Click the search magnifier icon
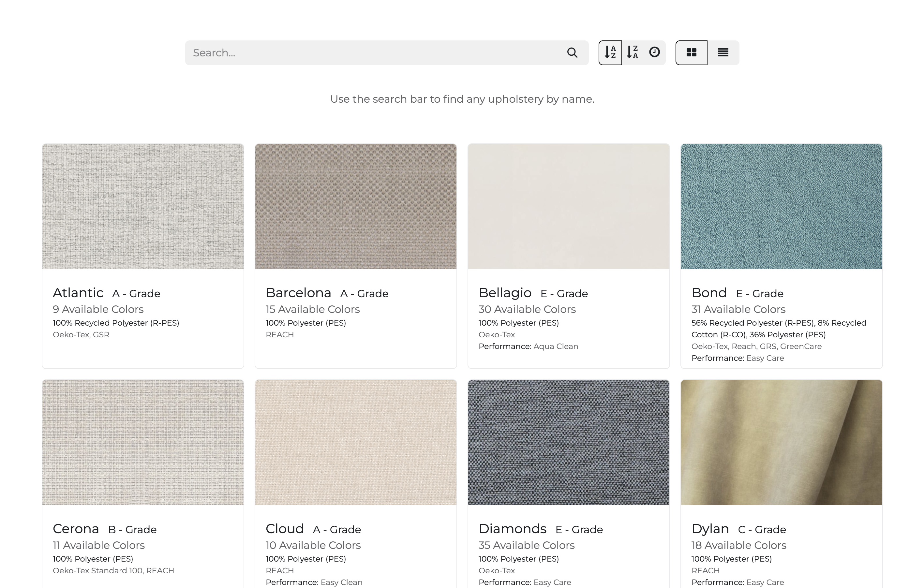924x588 pixels. click(x=572, y=52)
